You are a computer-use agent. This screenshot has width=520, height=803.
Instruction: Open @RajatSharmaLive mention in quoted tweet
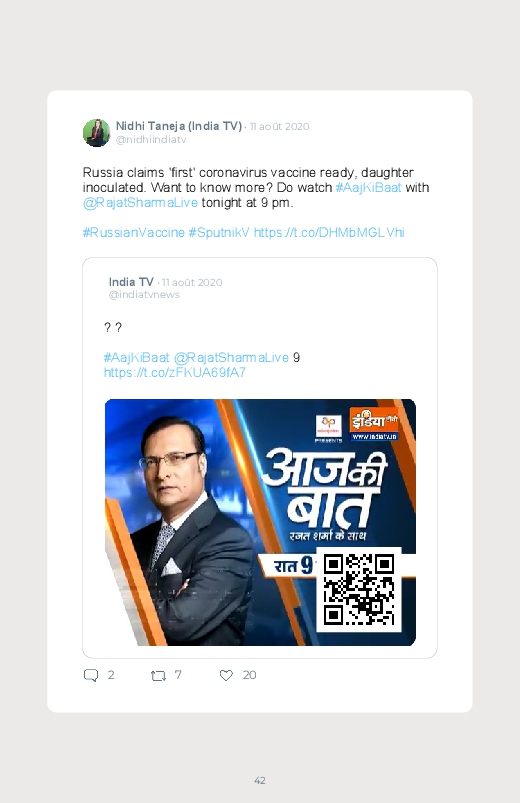231,357
